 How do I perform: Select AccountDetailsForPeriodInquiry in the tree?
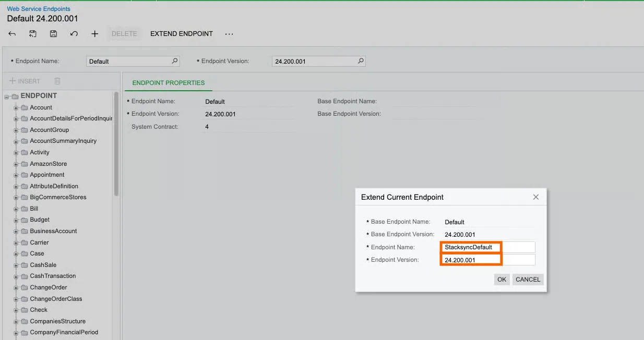[71, 119]
